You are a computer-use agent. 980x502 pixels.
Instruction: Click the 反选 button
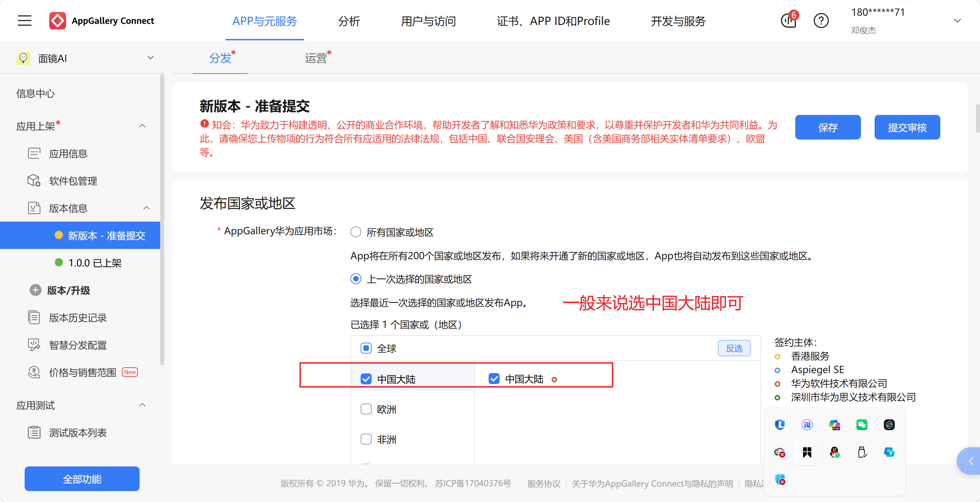point(734,348)
